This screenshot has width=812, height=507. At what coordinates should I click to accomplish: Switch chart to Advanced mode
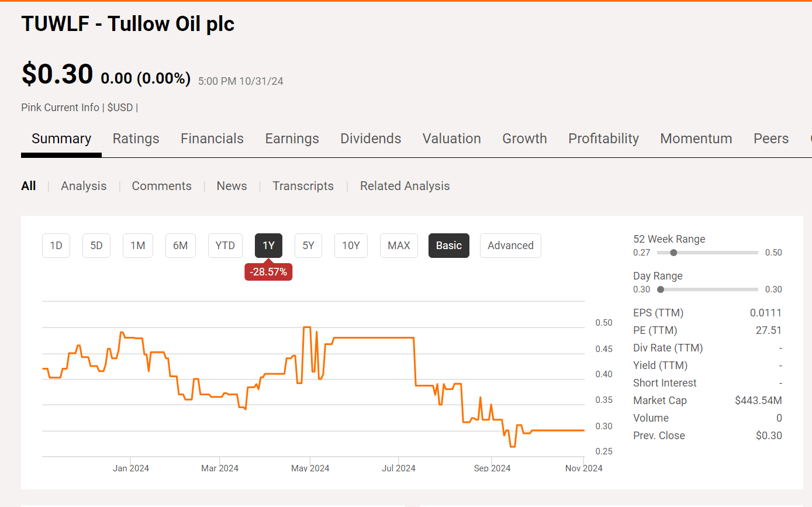coord(510,246)
